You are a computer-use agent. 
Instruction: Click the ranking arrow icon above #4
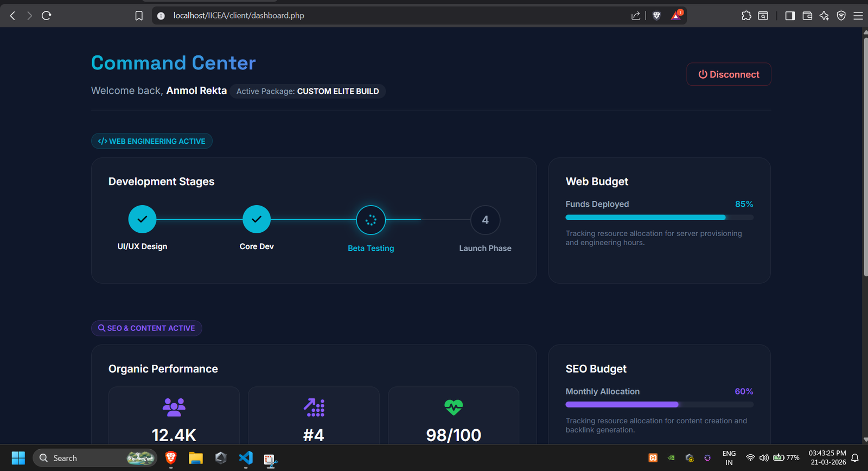pos(314,407)
